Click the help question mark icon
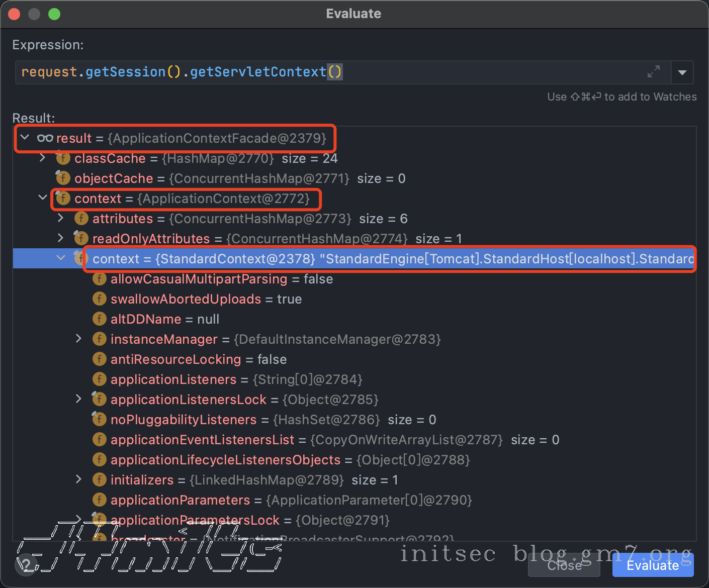 coord(25,565)
